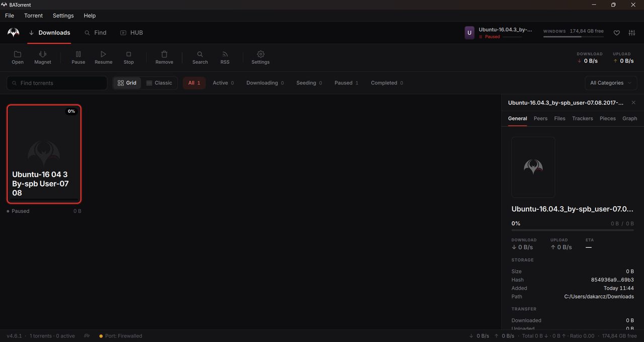Switch to Classic view
The height and width of the screenshot is (342, 644).
(159, 83)
